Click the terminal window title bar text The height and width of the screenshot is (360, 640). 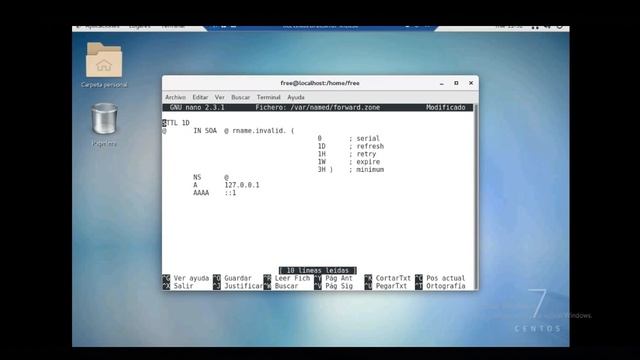click(320, 83)
